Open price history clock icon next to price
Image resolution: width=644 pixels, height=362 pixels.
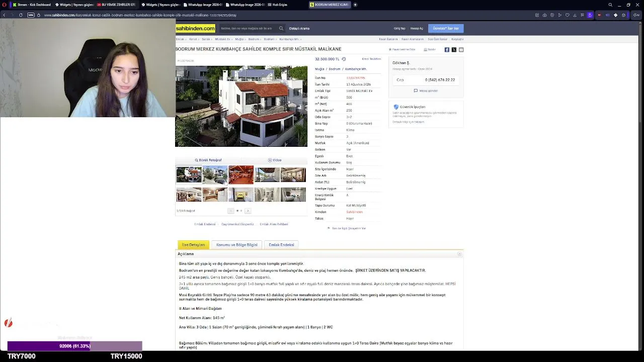click(344, 59)
